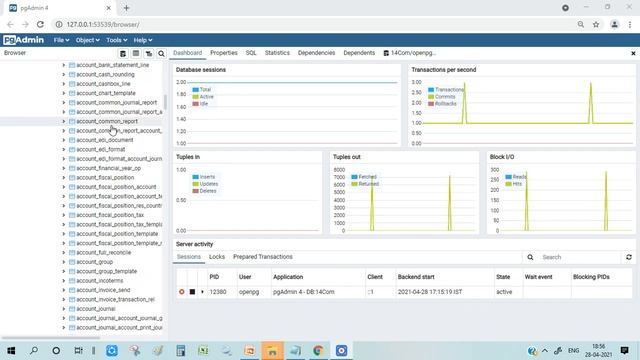Expand details arrow for PID 12380 row
Image resolution: width=640 pixels, height=360 pixels.
(202, 292)
